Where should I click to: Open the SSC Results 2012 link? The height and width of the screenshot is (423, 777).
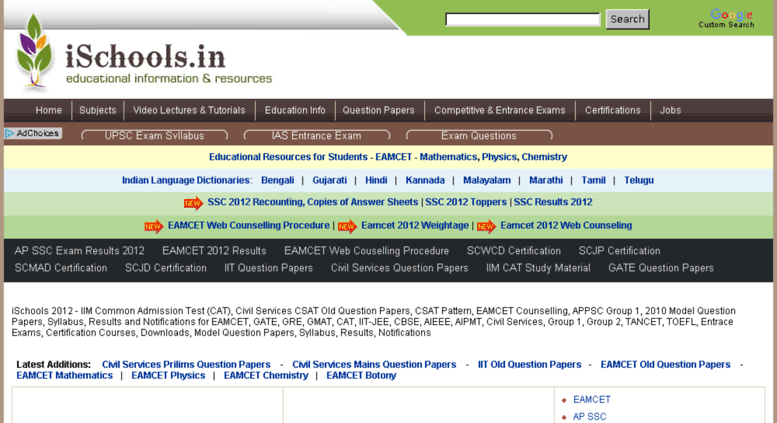coord(553,202)
